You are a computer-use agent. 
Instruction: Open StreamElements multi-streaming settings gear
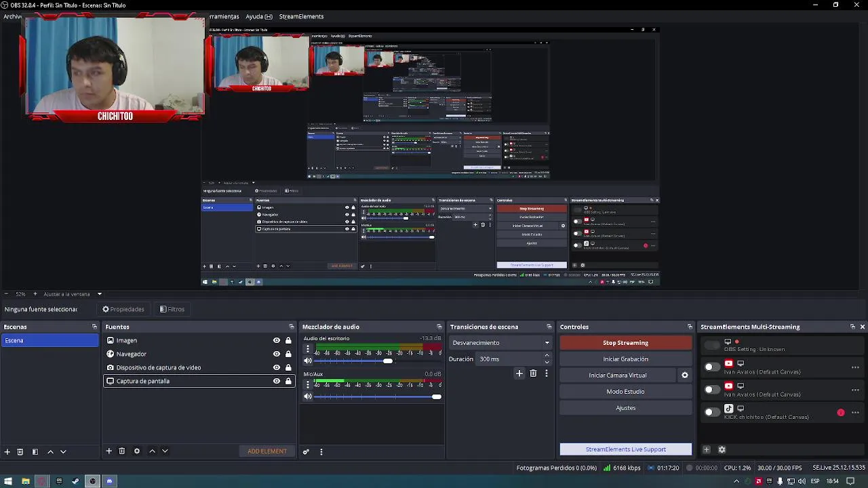(722, 449)
